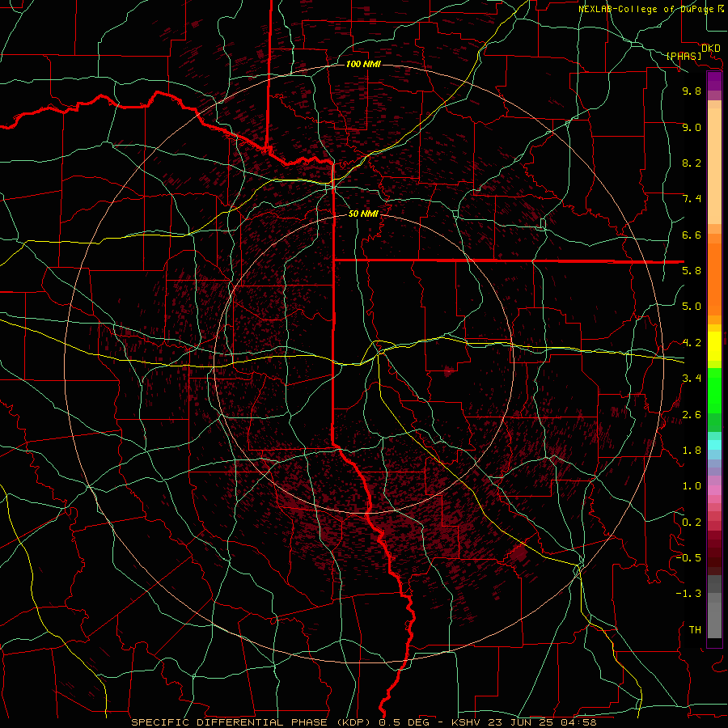Click the 7.4 legend value

[x=692, y=199]
